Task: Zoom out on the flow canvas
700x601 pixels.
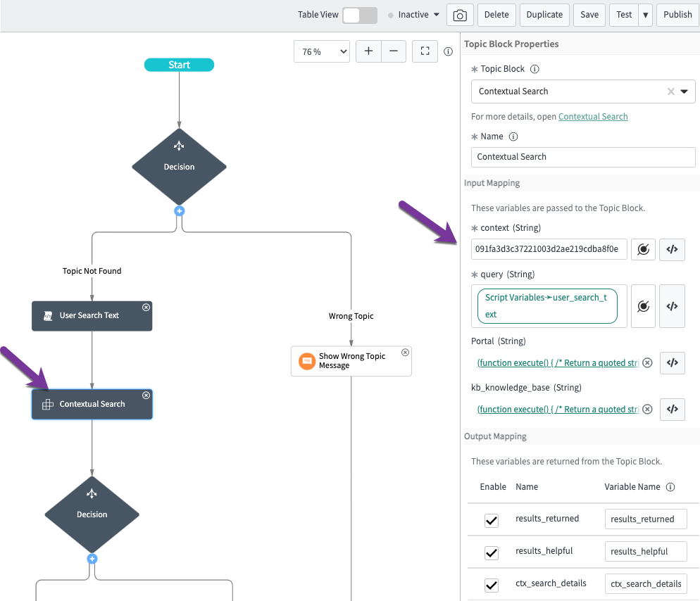Action: click(394, 51)
